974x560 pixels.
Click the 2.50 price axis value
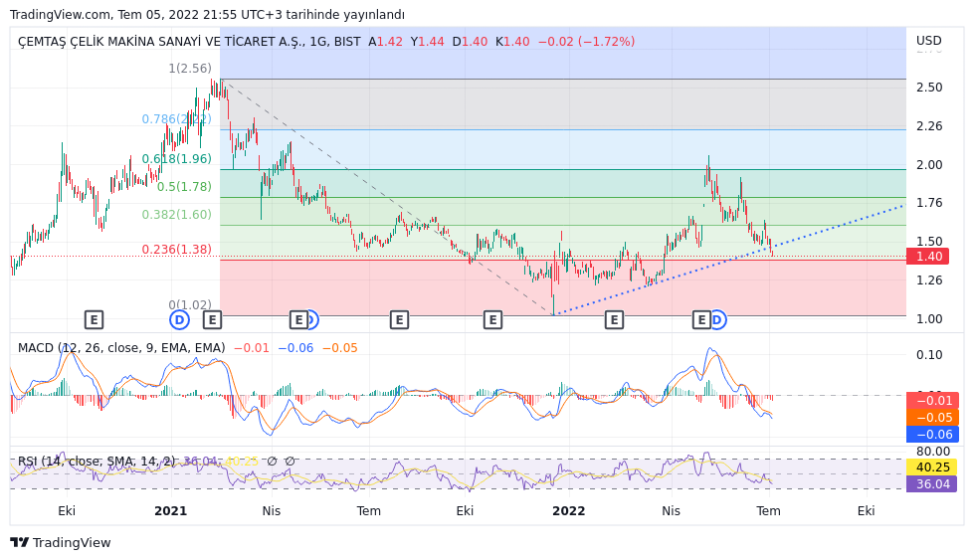[929, 88]
